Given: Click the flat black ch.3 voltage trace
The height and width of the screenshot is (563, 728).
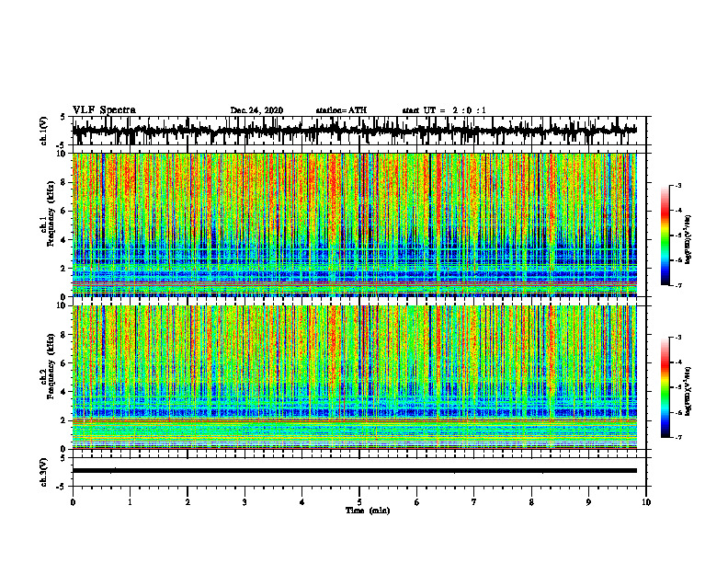Looking at the screenshot, I should click(x=355, y=471).
